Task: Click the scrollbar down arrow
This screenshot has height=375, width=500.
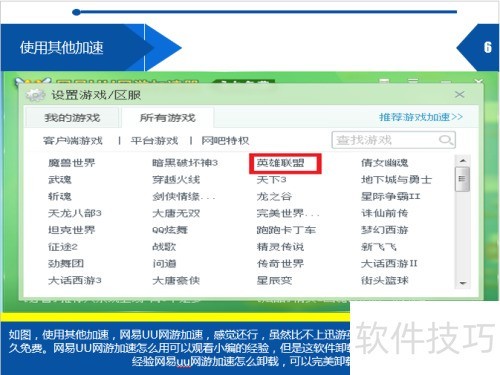Action: tap(462, 283)
